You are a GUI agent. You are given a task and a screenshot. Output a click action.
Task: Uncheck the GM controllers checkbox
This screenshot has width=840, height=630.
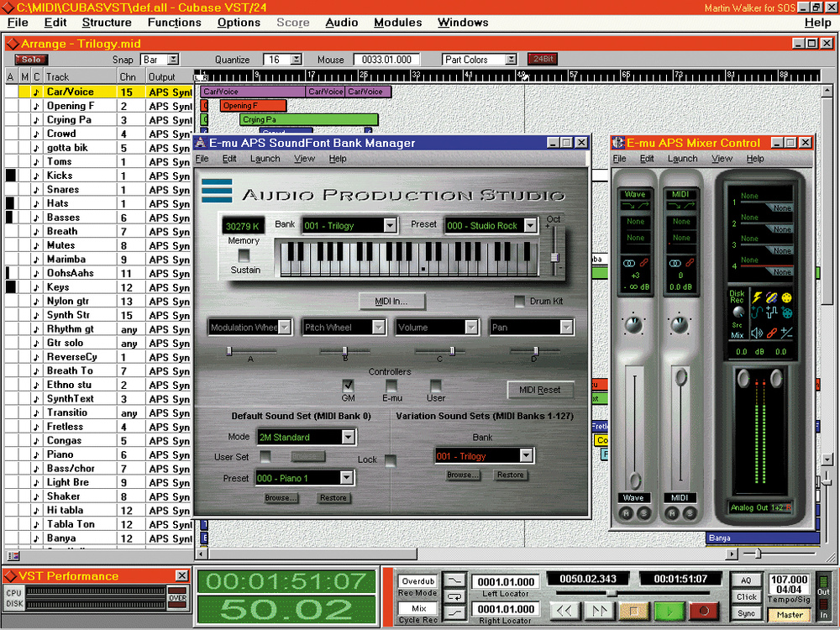[x=348, y=386]
